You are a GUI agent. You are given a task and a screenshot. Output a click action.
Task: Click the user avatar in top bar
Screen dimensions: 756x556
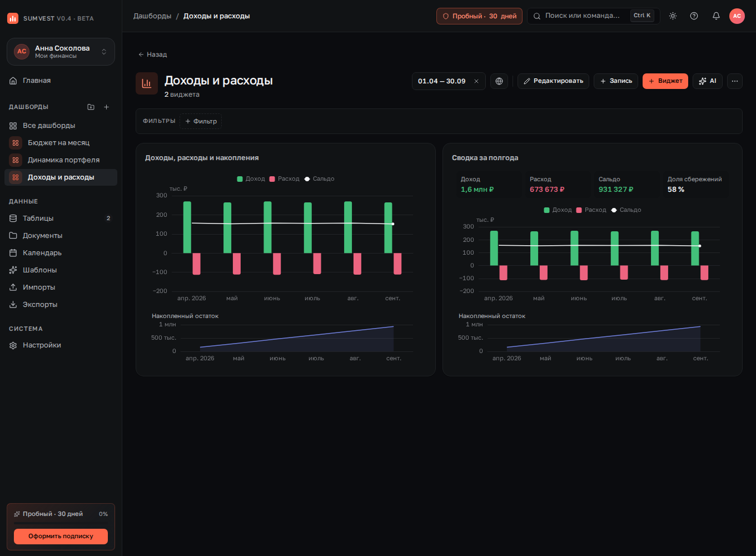[737, 16]
